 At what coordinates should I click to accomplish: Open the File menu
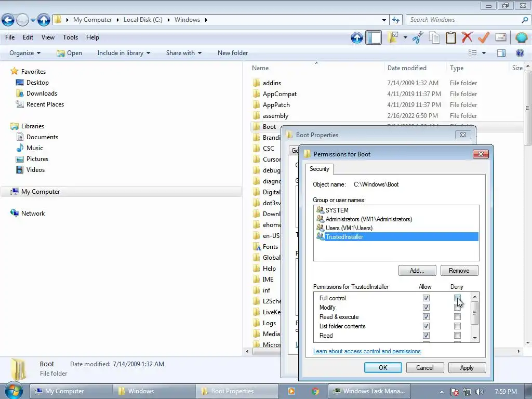[x=10, y=37]
